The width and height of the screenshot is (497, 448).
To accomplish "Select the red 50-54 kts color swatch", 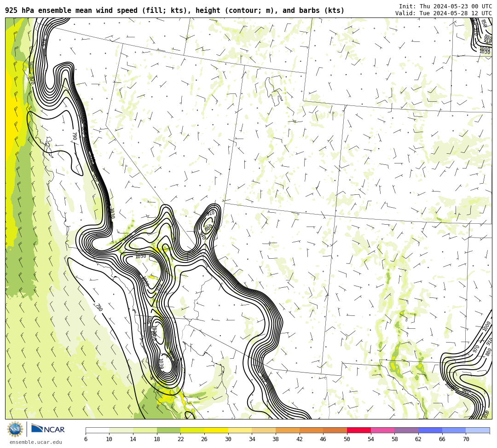I will [x=359, y=430].
